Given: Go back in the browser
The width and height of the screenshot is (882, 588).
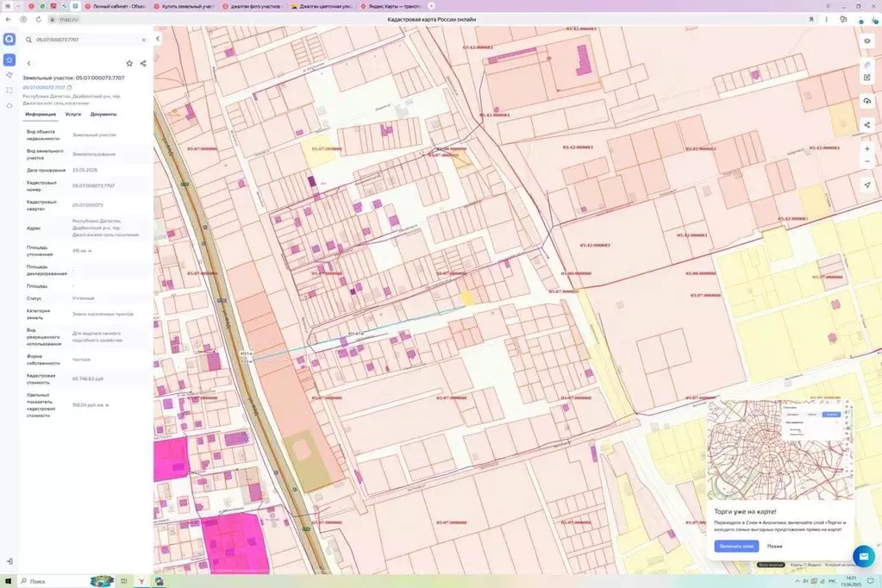Looking at the screenshot, I should coord(8,19).
